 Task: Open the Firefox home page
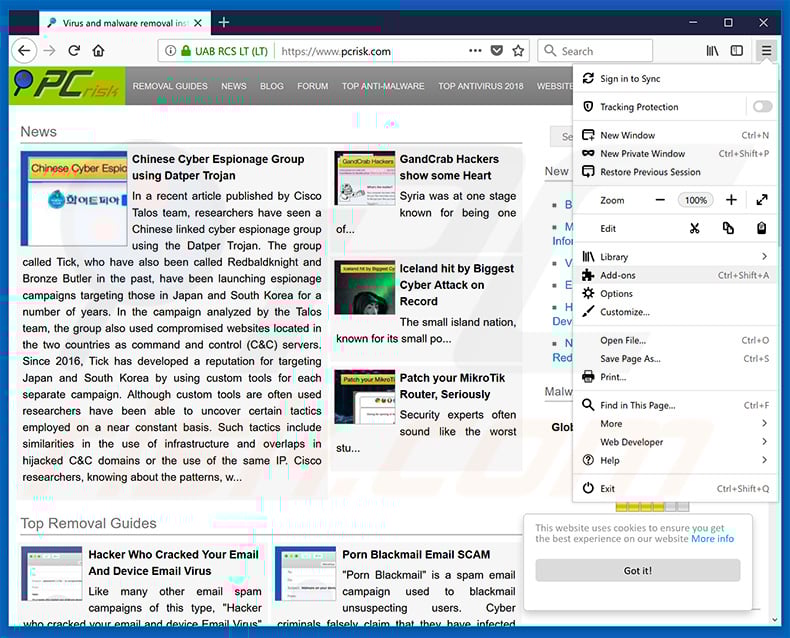tap(99, 50)
